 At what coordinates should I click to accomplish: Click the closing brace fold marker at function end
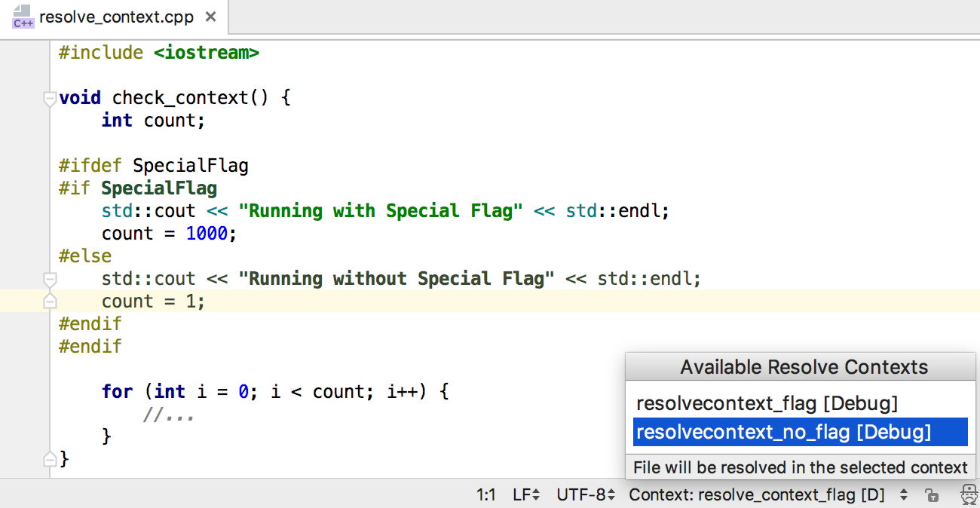(50, 459)
